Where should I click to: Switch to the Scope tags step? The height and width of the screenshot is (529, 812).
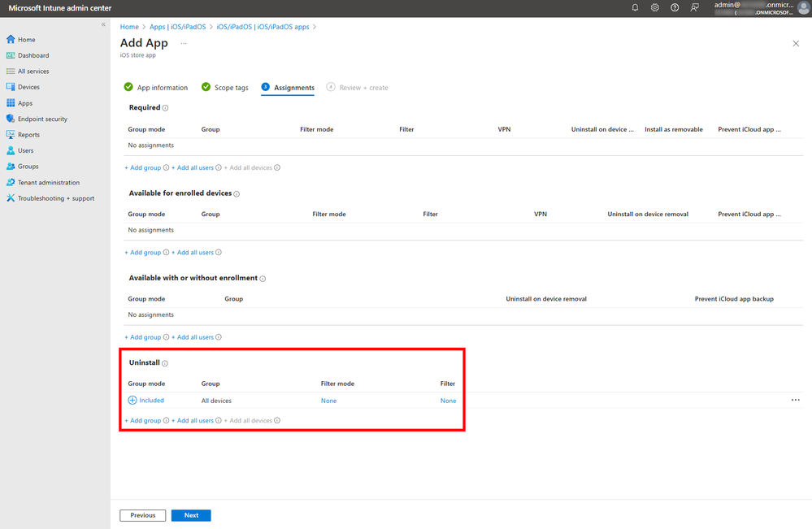225,88
